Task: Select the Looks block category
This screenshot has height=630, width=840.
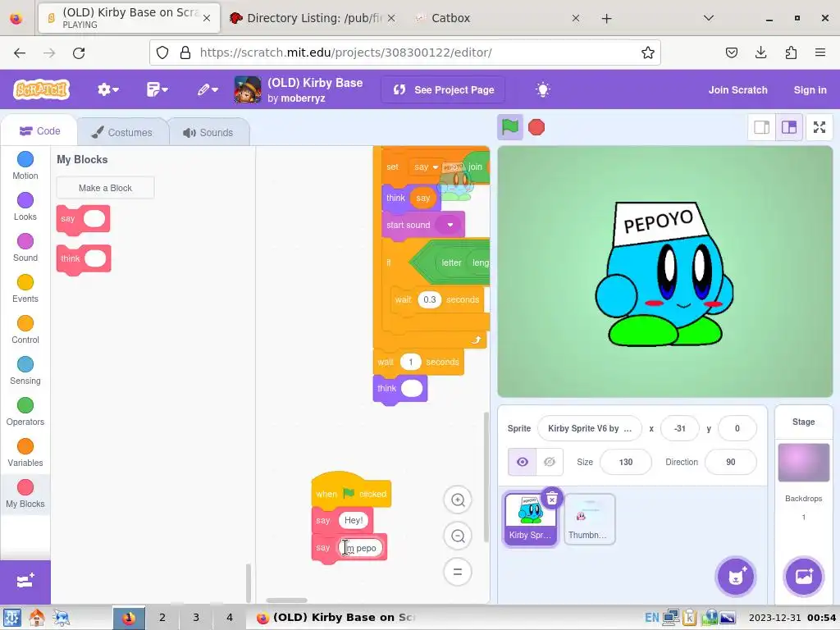Action: pyautogui.click(x=25, y=207)
